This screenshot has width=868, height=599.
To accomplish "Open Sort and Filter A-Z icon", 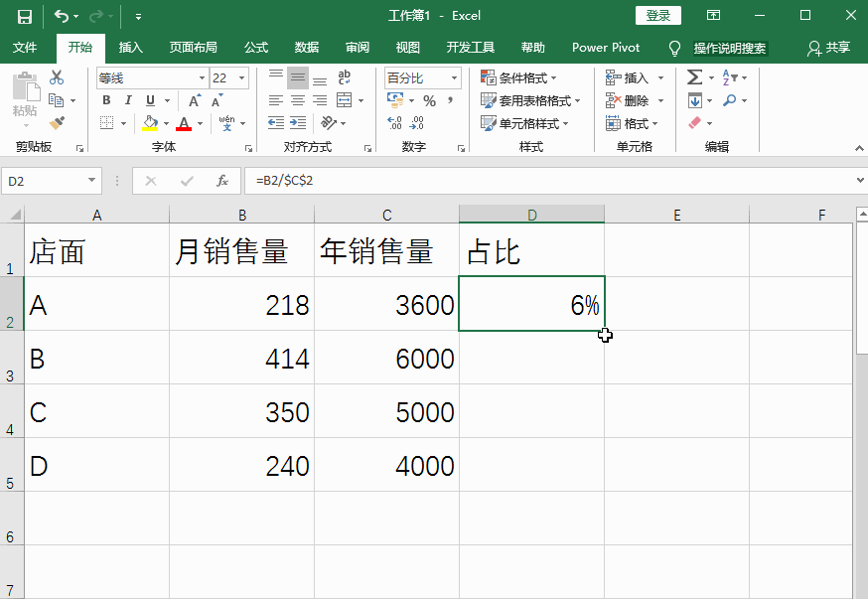I will 730,77.
